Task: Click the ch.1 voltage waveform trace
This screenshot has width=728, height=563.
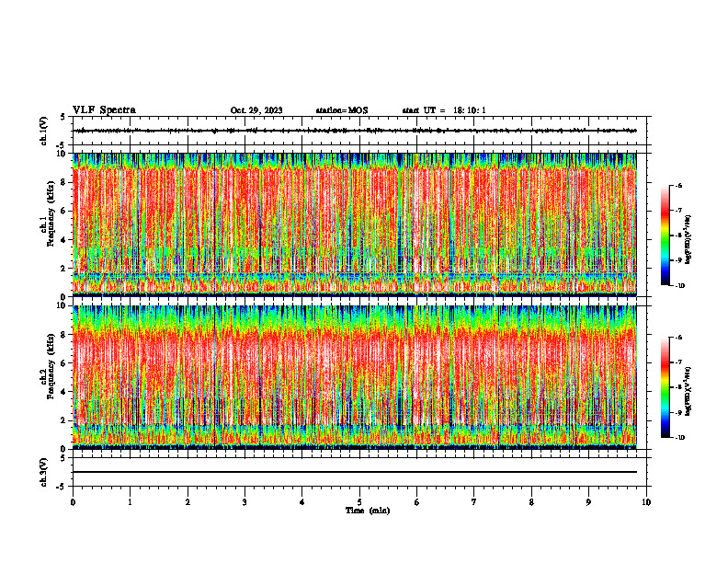Action: coord(355,131)
